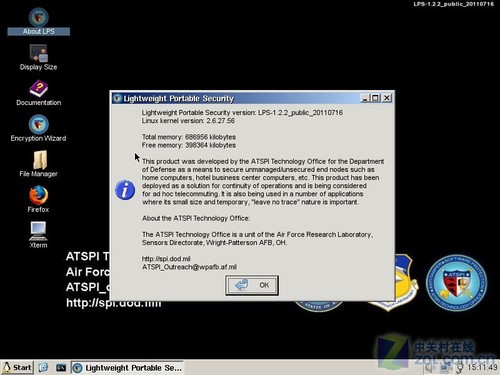Image resolution: width=500 pixels, height=375 pixels.
Task: Open the Start menu
Action: tap(17, 368)
